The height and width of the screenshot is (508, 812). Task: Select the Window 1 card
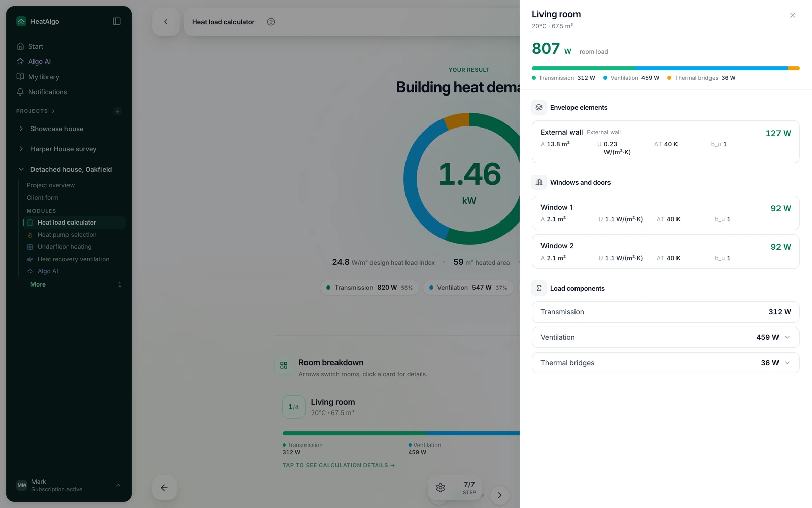666,213
